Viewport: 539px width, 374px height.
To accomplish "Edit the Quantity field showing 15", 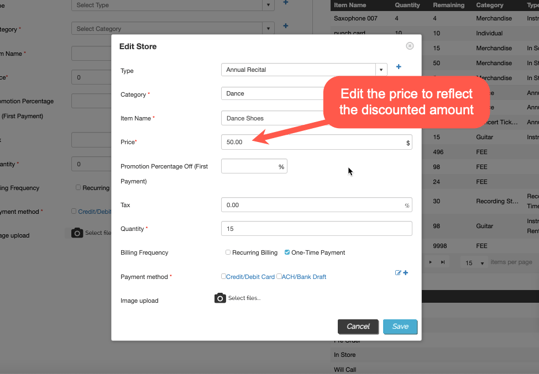I will click(317, 229).
